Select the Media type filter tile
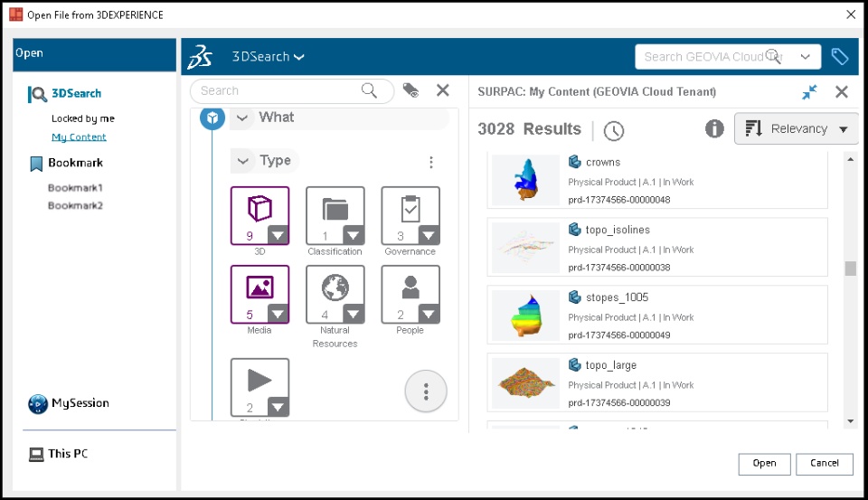 click(x=259, y=294)
